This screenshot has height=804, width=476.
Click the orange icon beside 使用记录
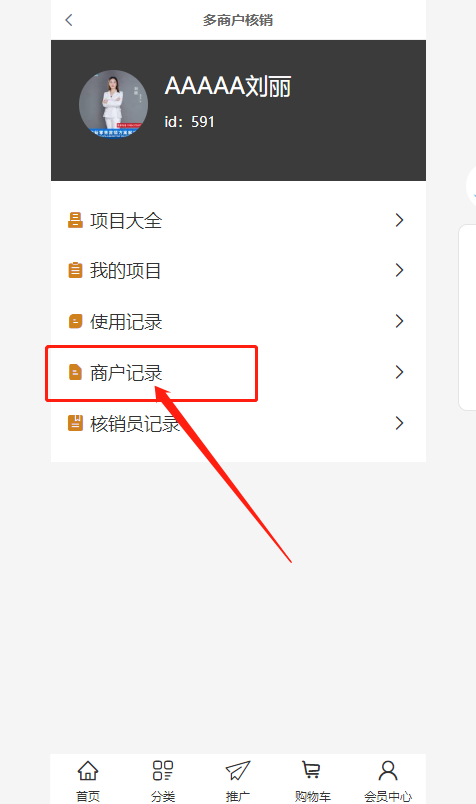point(75,321)
